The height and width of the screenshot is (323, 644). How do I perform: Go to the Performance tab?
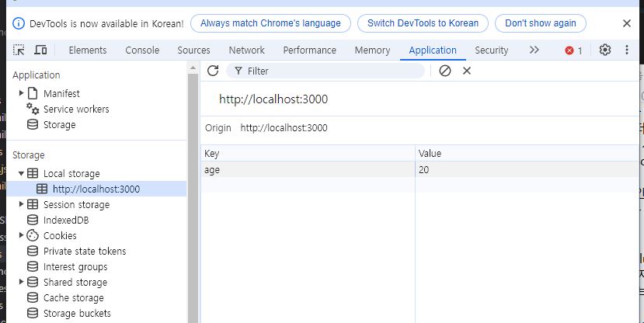(309, 50)
